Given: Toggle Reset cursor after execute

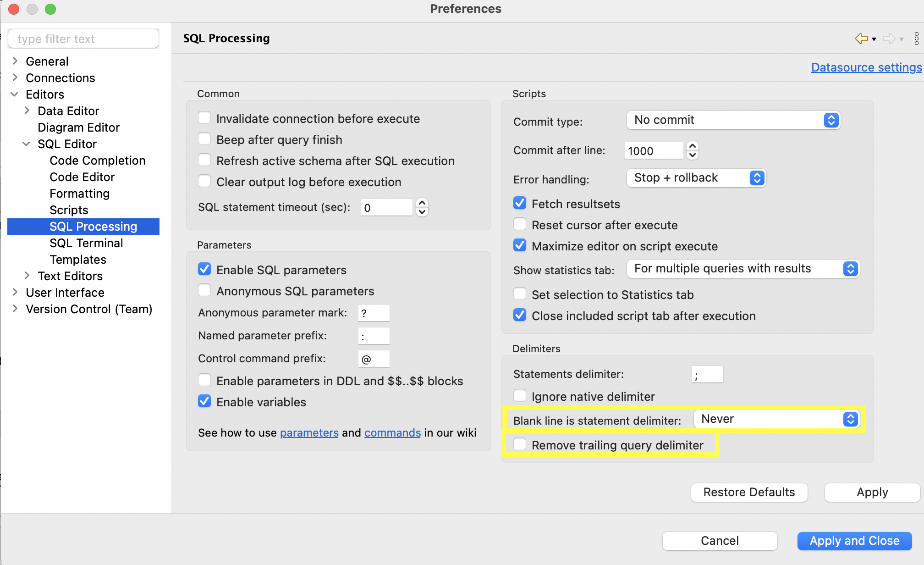Looking at the screenshot, I should click(x=520, y=224).
